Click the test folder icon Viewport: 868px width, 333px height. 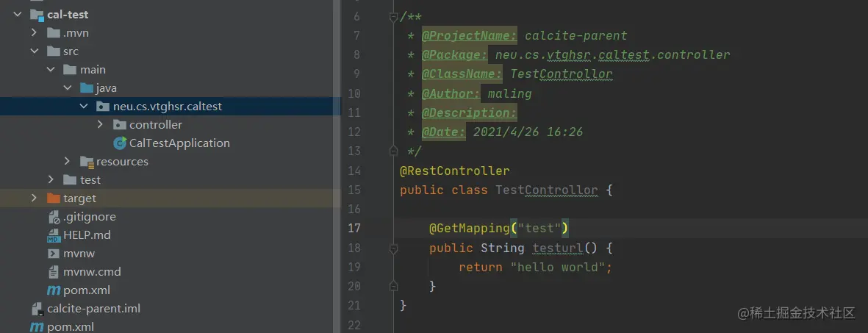(x=70, y=179)
